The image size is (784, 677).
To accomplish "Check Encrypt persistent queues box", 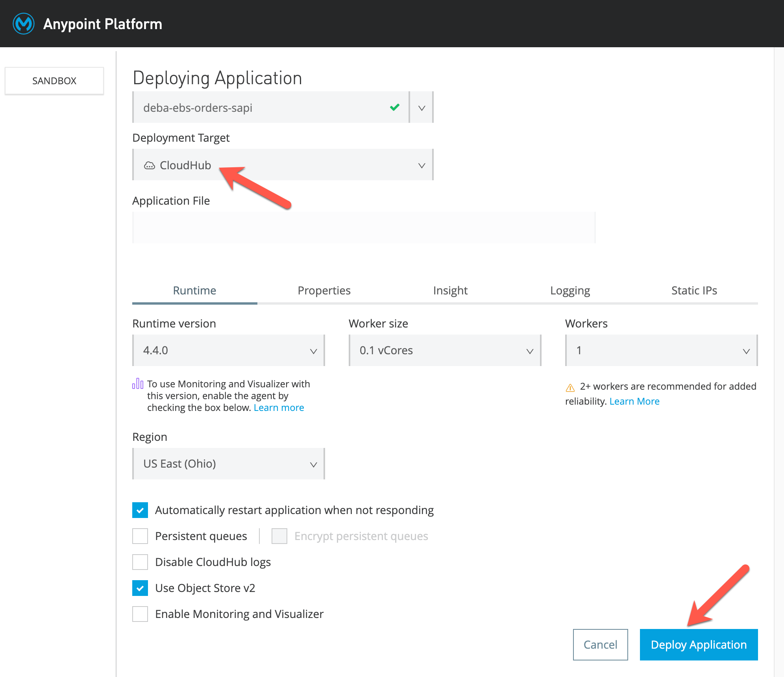I will [279, 536].
